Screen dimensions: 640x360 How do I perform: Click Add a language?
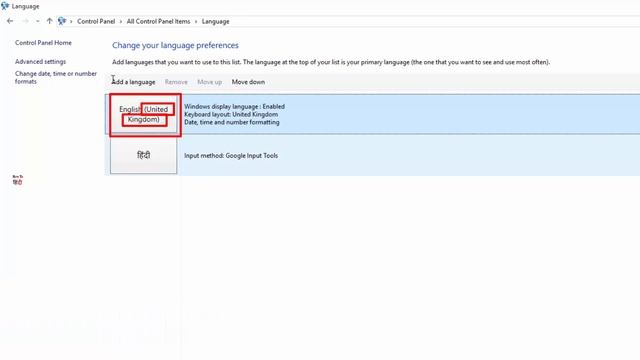pyautogui.click(x=133, y=82)
